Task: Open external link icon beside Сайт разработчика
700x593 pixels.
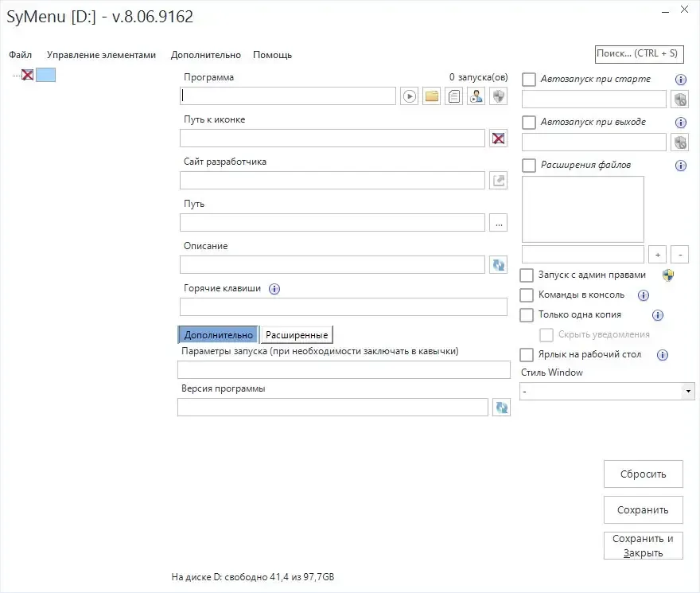Action: [498, 181]
